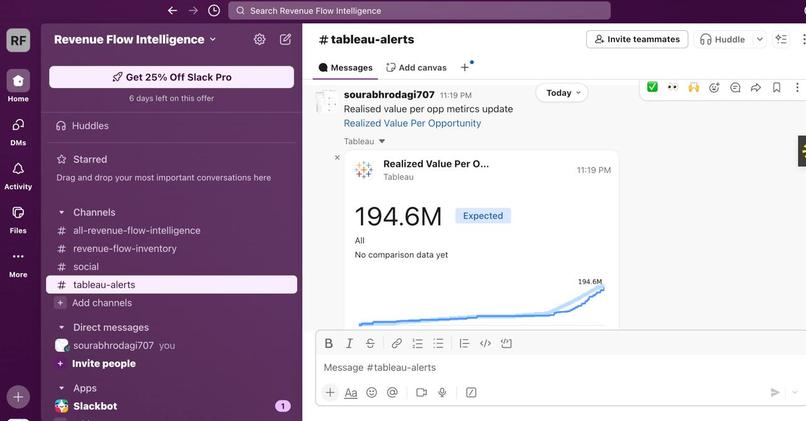Screen dimensions: 806x421
Task: Open workspace settings gear icon
Action: click(260, 39)
